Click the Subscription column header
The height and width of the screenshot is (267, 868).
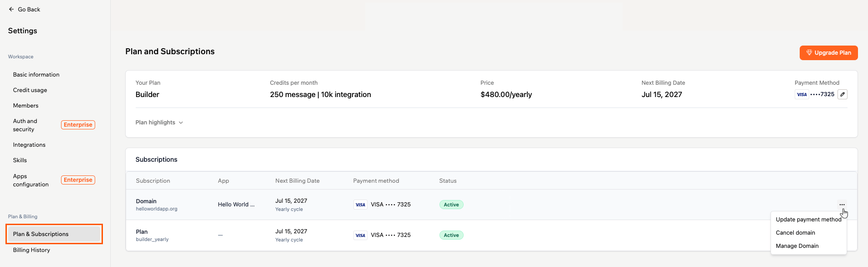coord(153,181)
